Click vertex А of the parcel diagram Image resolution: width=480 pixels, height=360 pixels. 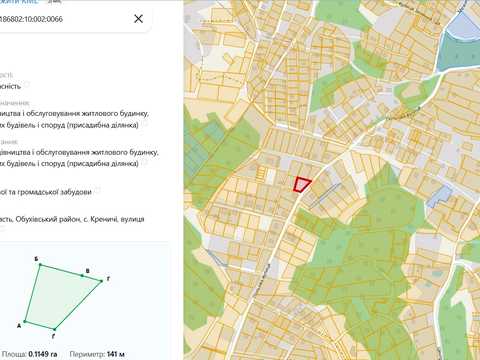[25, 322]
